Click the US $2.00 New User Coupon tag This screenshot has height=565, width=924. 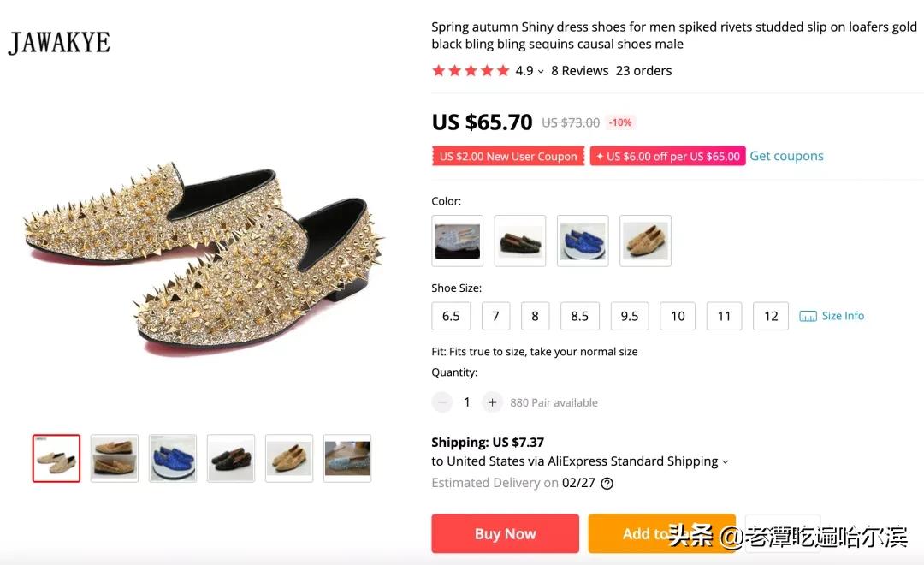click(508, 157)
